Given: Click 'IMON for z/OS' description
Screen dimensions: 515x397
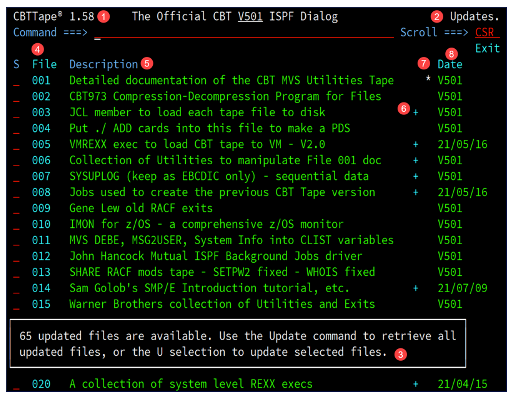Looking at the screenshot, I should click(x=206, y=224).
